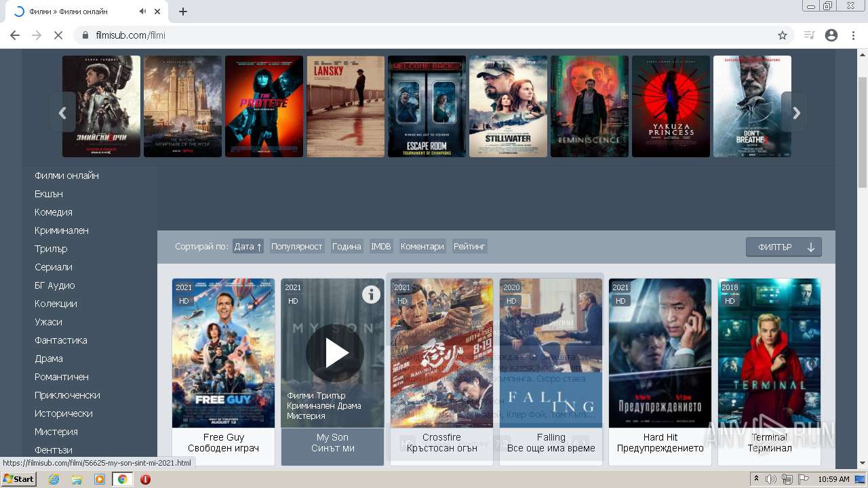
Task: Open the Escape Room carousel poster
Action: 427,106
